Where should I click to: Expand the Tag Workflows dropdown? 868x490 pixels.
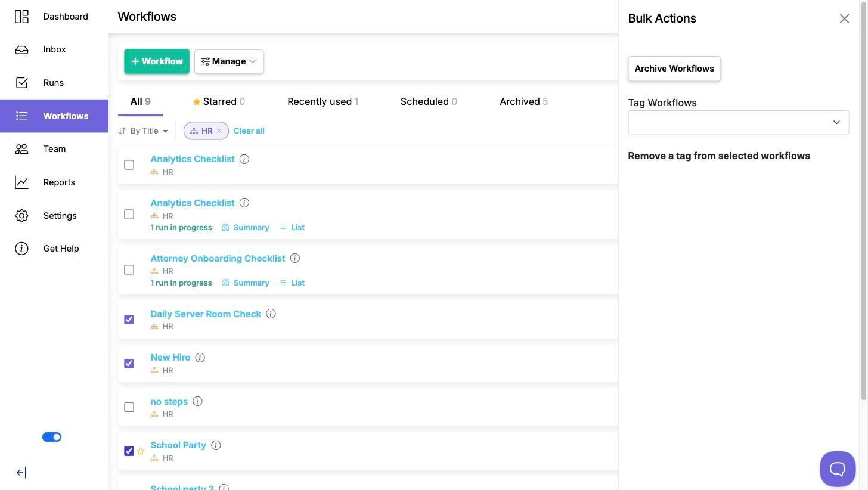(738, 122)
